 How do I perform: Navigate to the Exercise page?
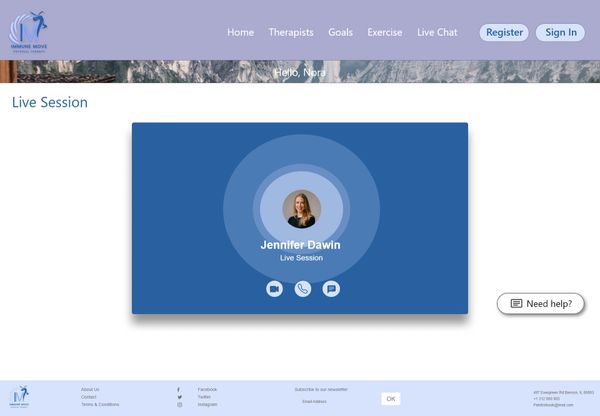point(385,32)
